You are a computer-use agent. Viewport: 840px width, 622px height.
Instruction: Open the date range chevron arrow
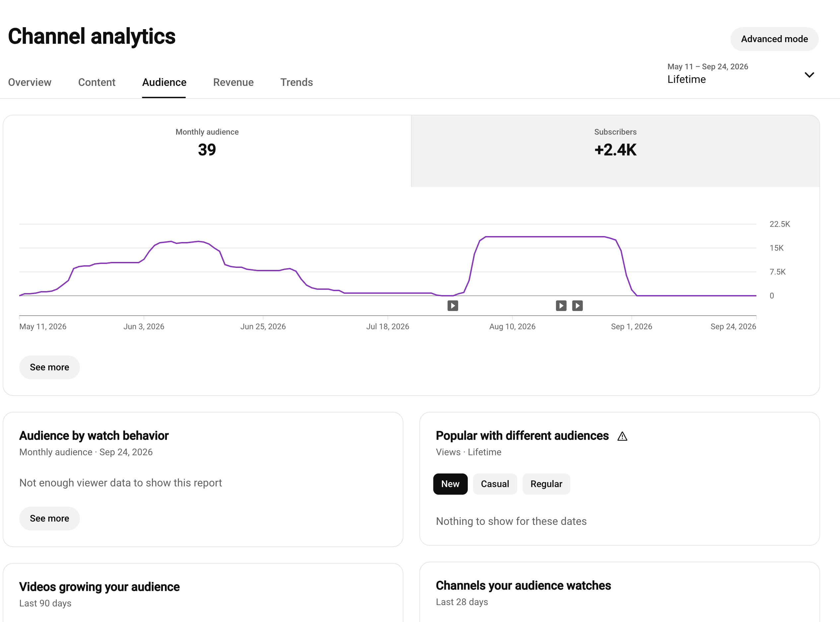point(809,75)
